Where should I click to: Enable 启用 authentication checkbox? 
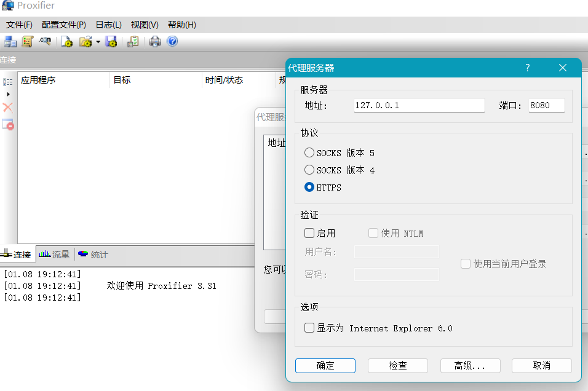click(309, 233)
